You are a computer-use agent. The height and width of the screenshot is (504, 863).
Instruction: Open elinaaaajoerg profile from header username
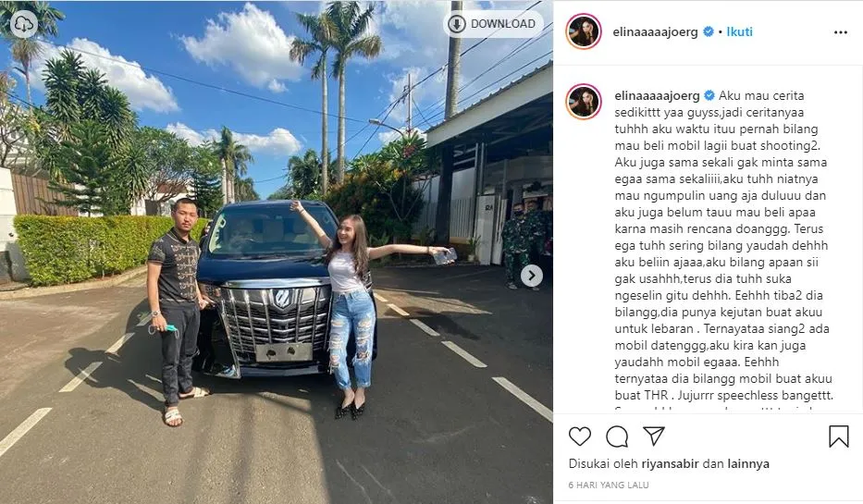tap(655, 32)
